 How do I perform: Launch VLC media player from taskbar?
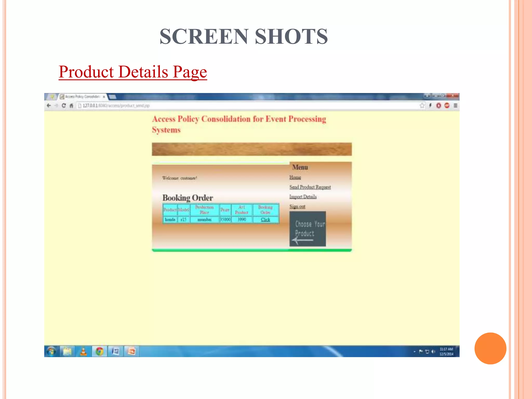tap(83, 351)
